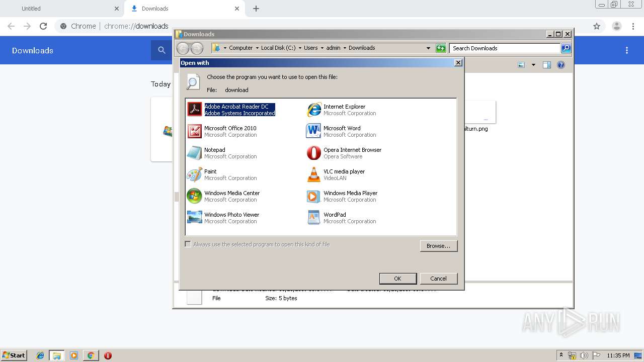
Task: Select VLC media player cone icon
Action: coord(313,174)
